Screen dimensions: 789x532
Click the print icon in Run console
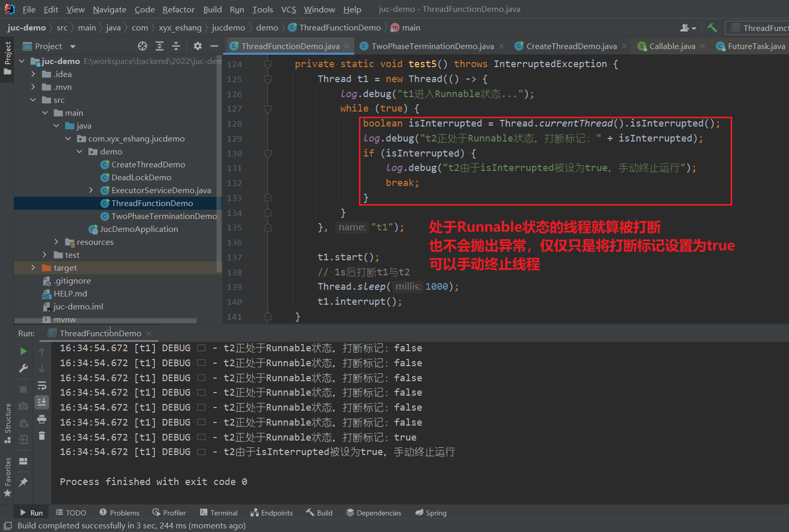coord(42,419)
